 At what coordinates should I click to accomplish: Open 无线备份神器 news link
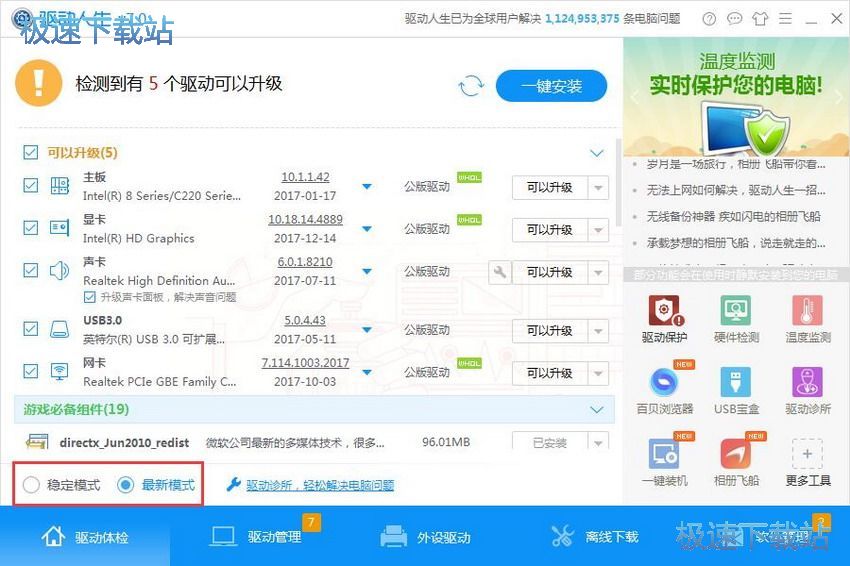(x=733, y=216)
